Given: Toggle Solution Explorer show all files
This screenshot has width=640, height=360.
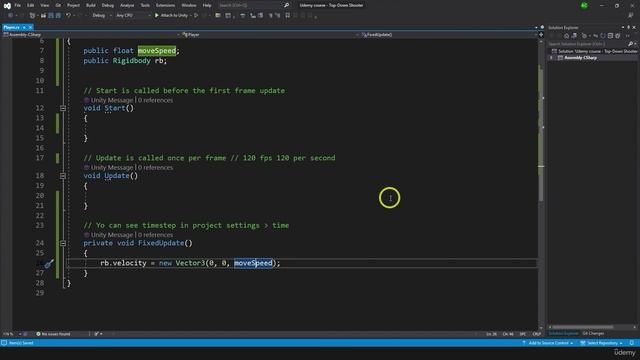Looking at the screenshot, I should pos(618,36).
